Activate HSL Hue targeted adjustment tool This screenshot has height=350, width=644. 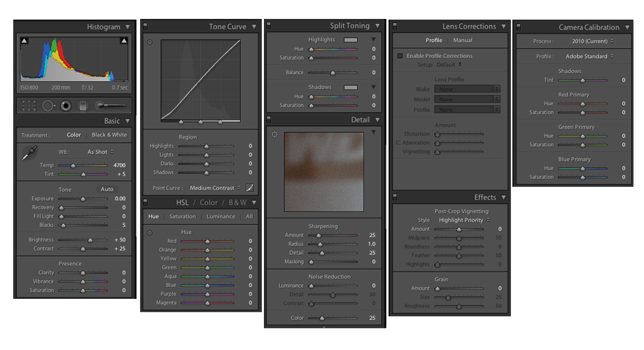coord(150,232)
